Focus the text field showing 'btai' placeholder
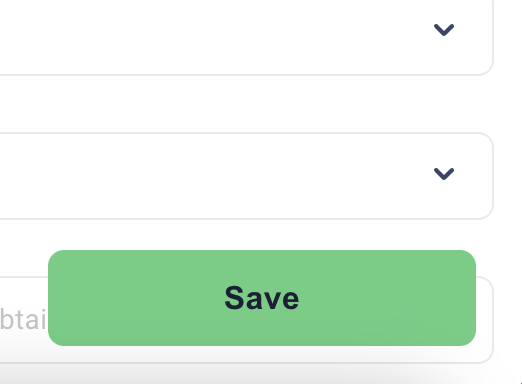Image resolution: width=522 pixels, height=384 pixels. point(23,320)
